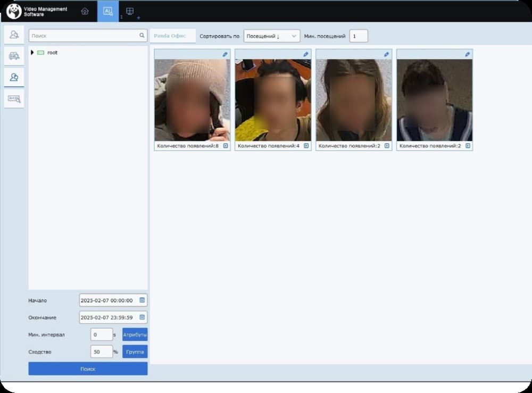Expand the root tree node

pyautogui.click(x=32, y=53)
